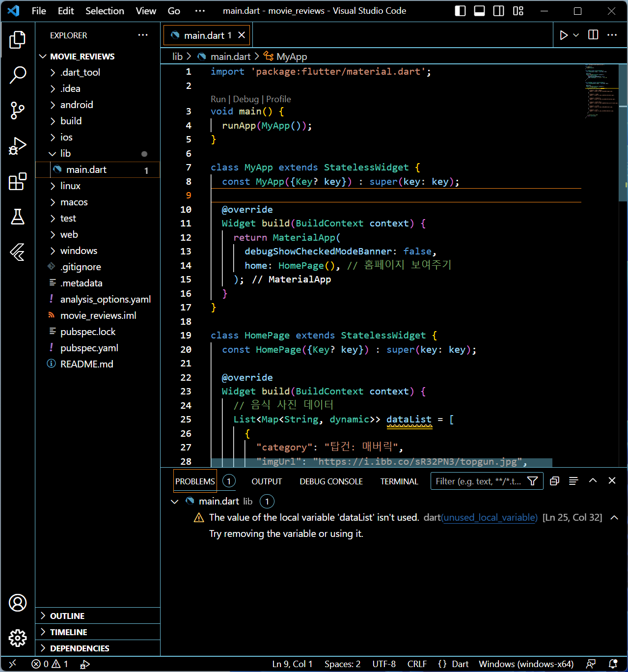Open the Go menu
The image size is (628, 672).
coord(174,11)
